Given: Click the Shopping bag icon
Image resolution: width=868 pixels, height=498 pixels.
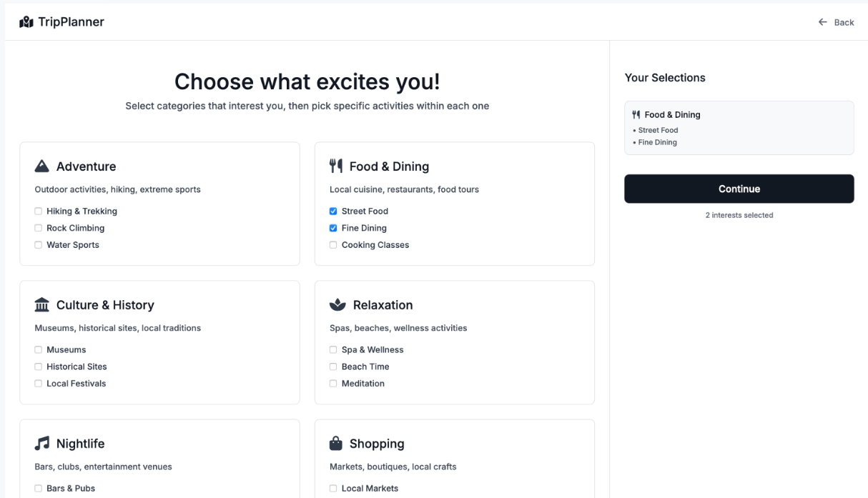Looking at the screenshot, I should tap(336, 444).
